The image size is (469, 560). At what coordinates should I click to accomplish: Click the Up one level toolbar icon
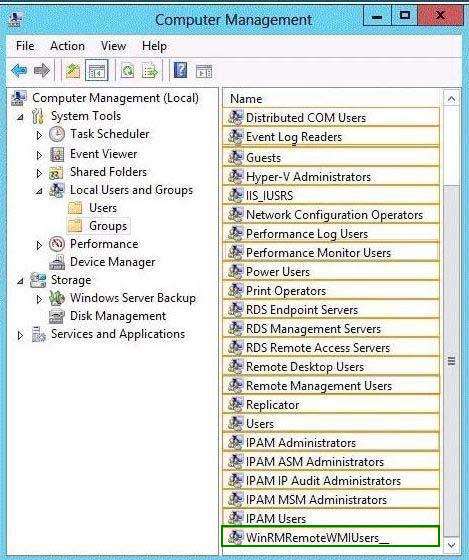[x=73, y=70]
